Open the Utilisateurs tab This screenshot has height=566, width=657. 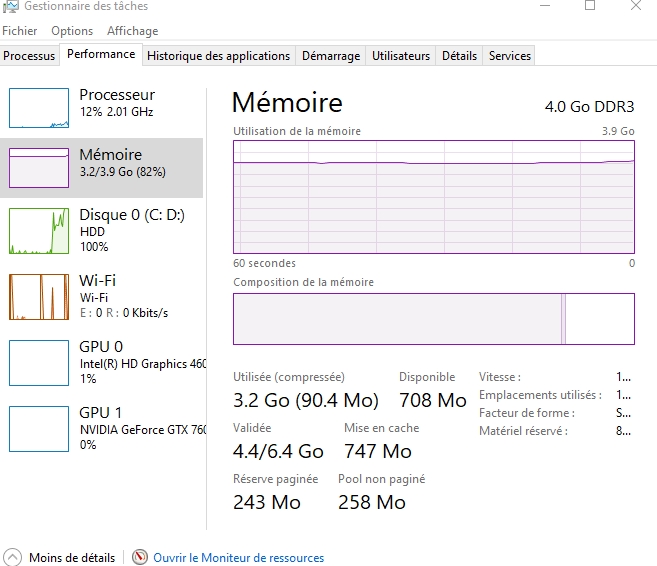pos(401,56)
